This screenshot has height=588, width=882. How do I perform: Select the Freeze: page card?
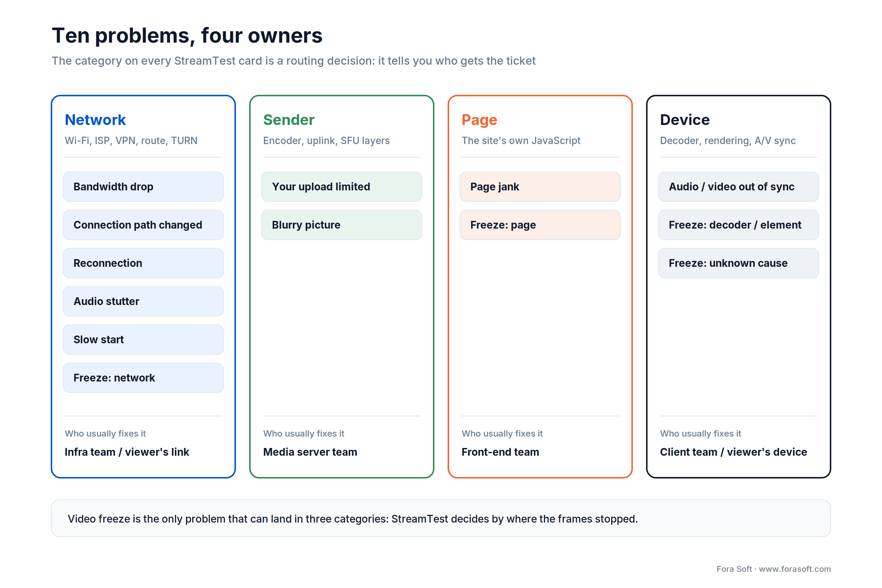click(x=540, y=225)
